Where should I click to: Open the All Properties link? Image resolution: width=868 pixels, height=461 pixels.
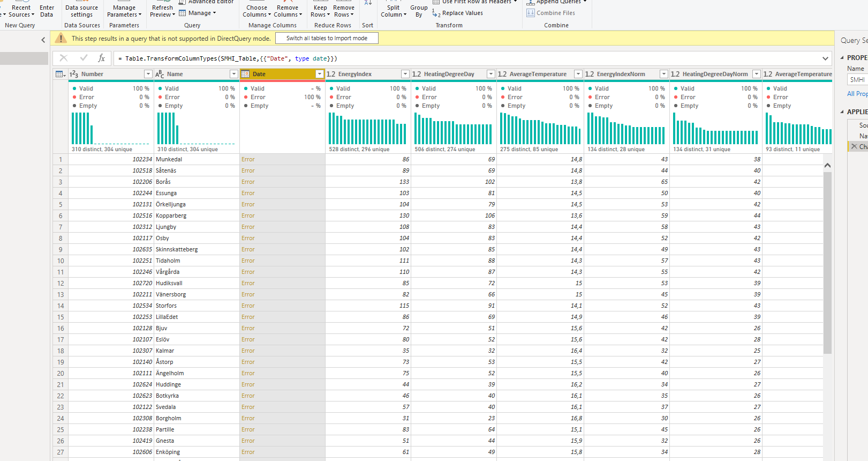click(x=857, y=94)
